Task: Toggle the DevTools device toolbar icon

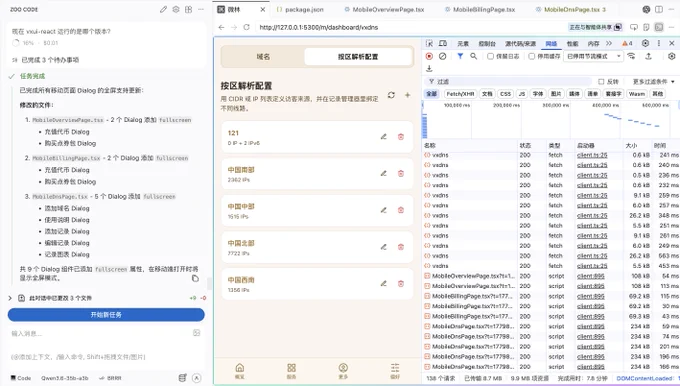Action: point(443,43)
